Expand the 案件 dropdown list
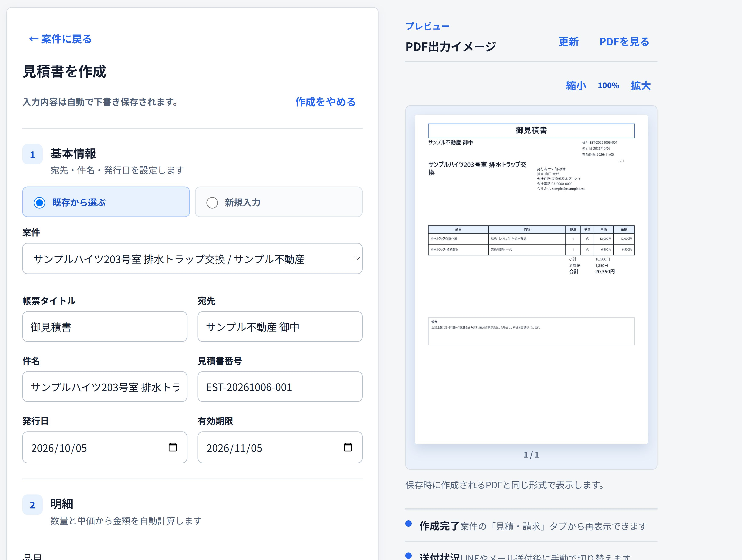Screen dimensions: 742x560 click(192, 259)
